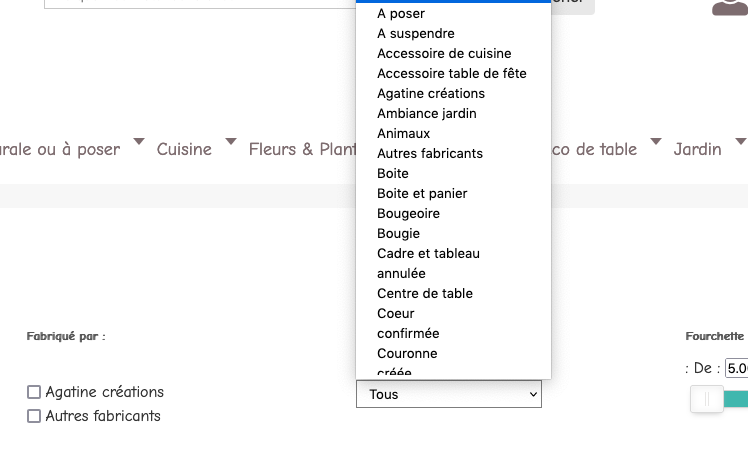
Task: Select 'Couronne' in the dropdown list
Action: point(407,353)
